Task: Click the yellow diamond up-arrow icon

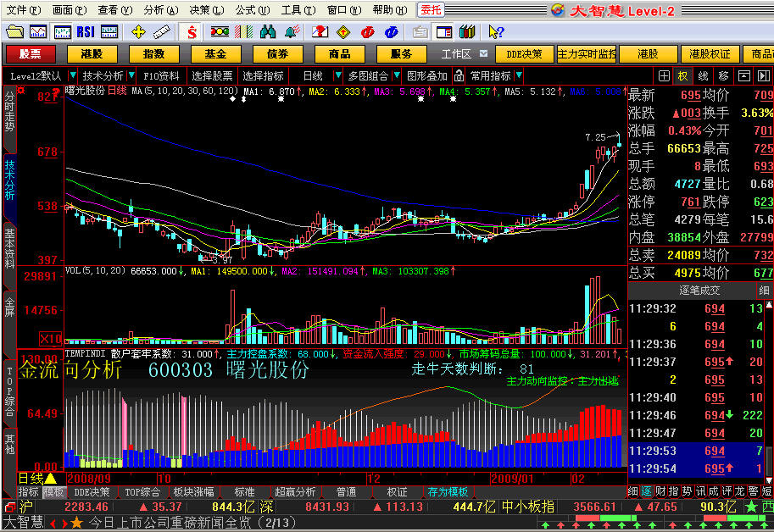Action: pos(343,32)
